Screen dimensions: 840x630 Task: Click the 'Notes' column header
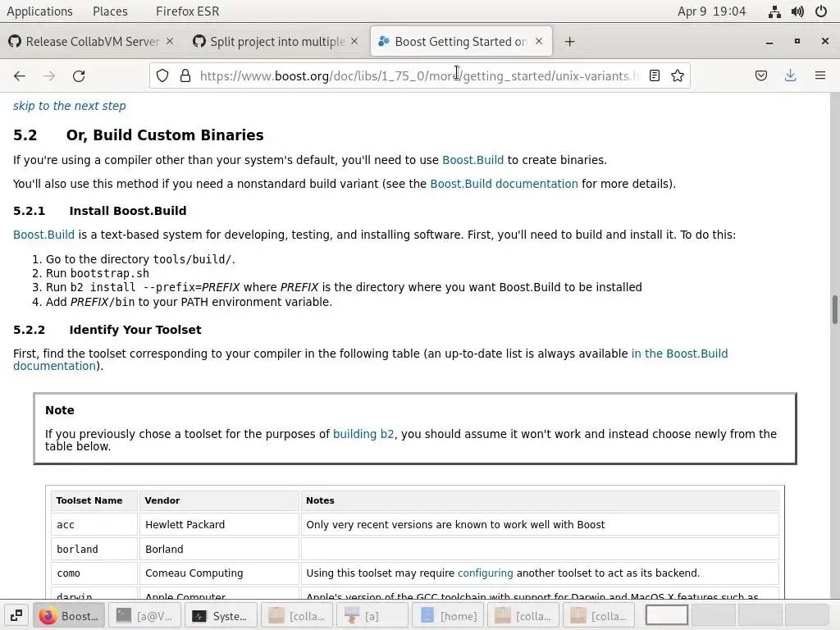point(540,500)
